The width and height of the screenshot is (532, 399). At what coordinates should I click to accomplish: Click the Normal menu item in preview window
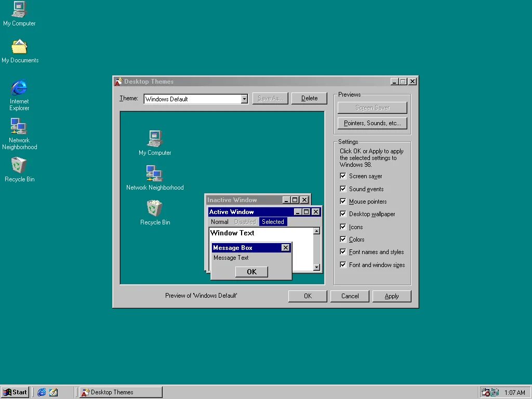(220, 221)
